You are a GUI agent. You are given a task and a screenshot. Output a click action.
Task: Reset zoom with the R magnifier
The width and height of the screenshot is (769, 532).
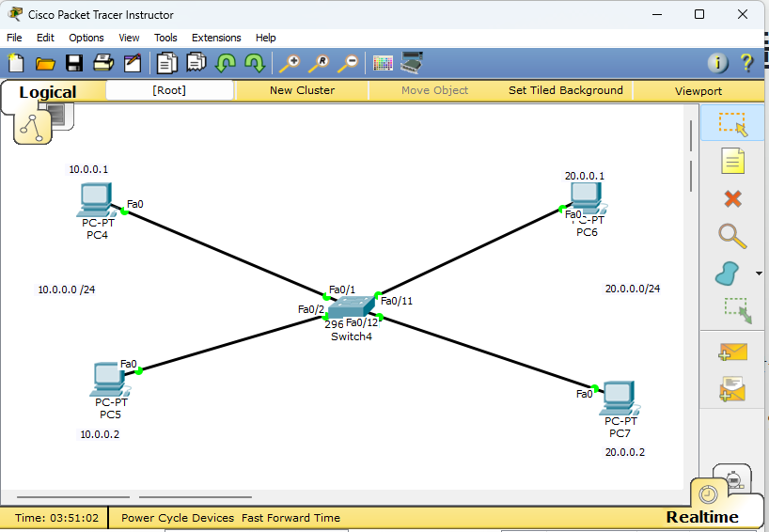pyautogui.click(x=319, y=64)
